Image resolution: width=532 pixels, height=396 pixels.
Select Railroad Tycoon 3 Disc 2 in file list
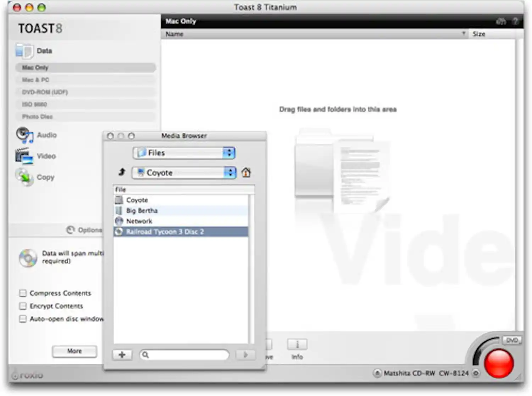coord(165,231)
